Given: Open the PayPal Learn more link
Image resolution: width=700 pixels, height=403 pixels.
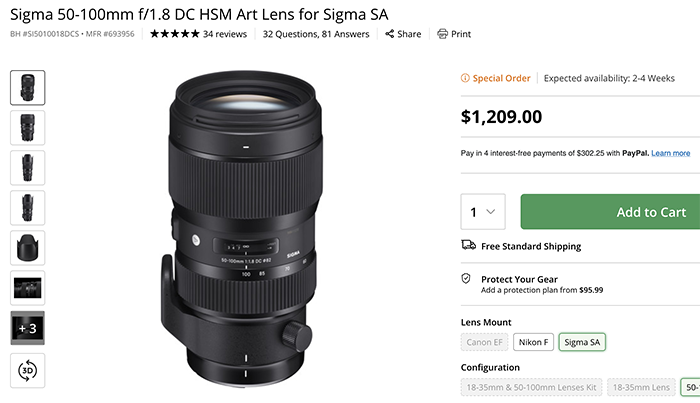Looking at the screenshot, I should 670,153.
